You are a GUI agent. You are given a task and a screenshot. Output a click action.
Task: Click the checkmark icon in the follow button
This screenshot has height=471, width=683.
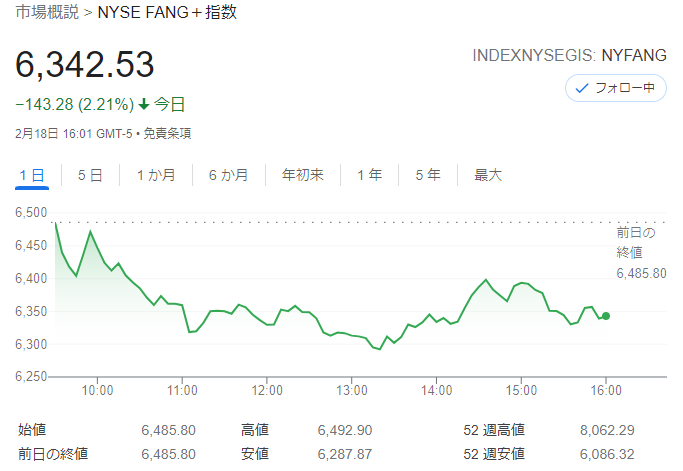click(x=582, y=88)
